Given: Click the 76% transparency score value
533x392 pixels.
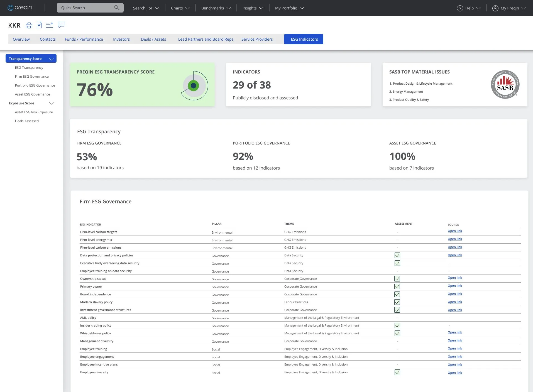Looking at the screenshot, I should click(95, 90).
